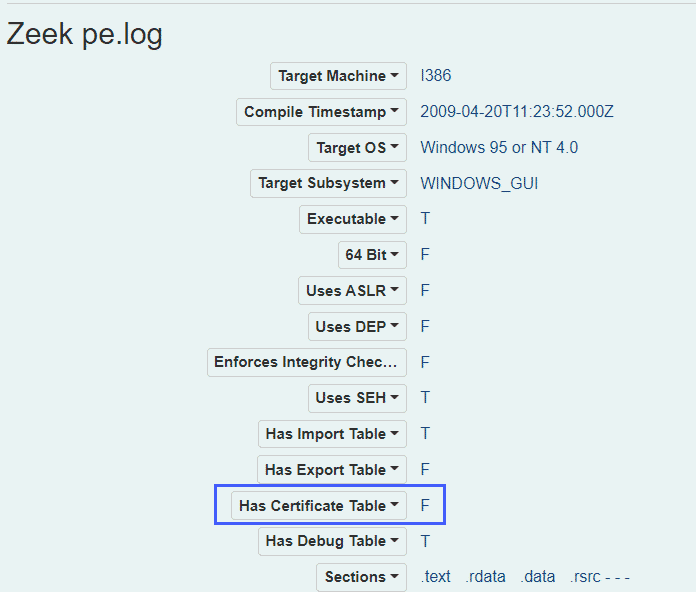Click the Uses DEP dropdown button
This screenshot has height=592, width=696.
(357, 326)
